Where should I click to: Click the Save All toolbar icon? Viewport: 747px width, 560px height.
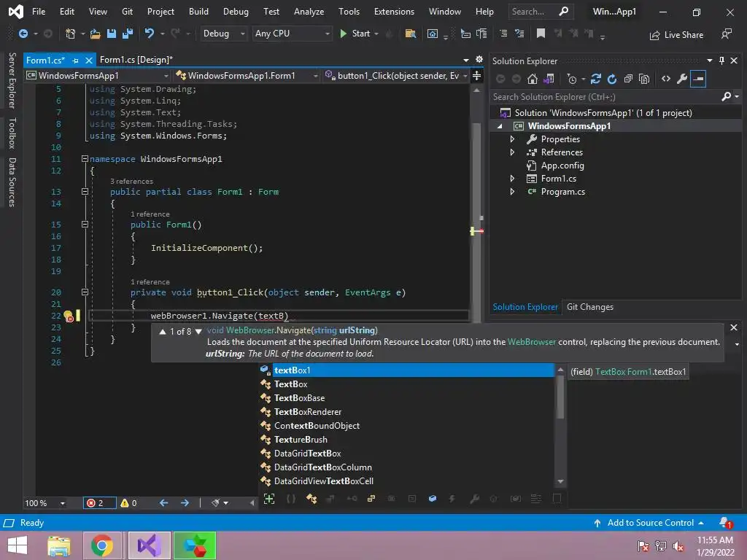(x=128, y=34)
